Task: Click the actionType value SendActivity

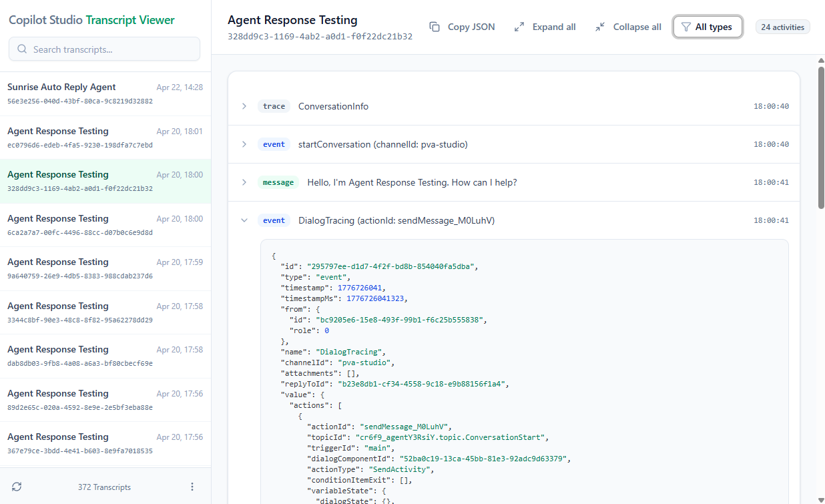Action: tap(398, 469)
